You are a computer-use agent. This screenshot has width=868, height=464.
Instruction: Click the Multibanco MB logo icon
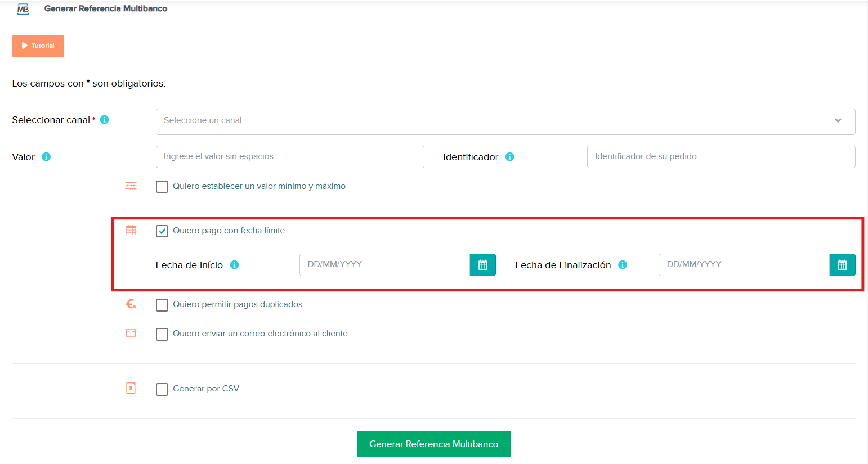(x=23, y=9)
